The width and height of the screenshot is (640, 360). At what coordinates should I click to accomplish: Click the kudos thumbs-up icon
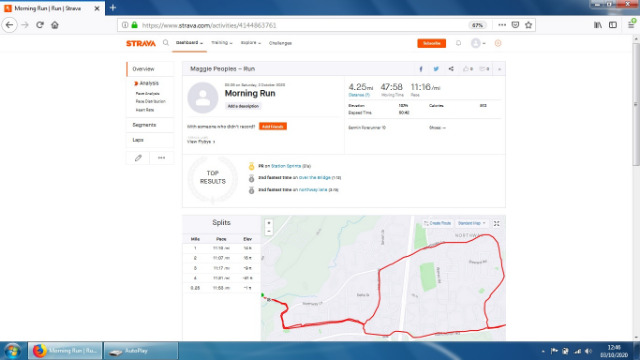pos(466,69)
